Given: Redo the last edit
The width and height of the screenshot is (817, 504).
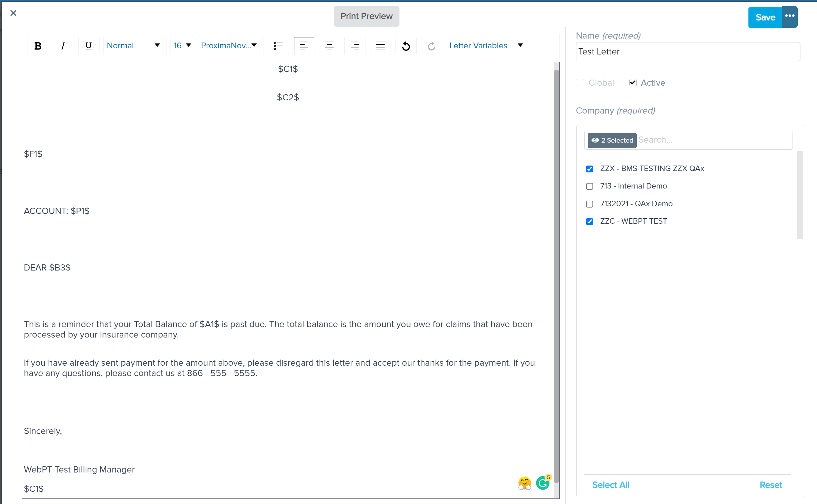Looking at the screenshot, I should (431, 46).
